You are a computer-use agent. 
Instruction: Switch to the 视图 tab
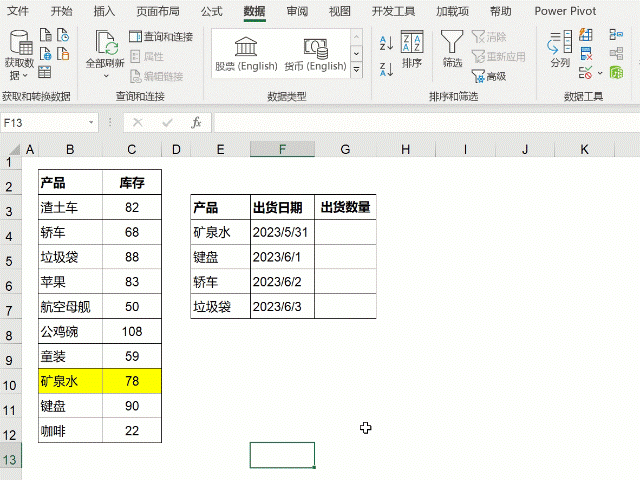(x=340, y=11)
